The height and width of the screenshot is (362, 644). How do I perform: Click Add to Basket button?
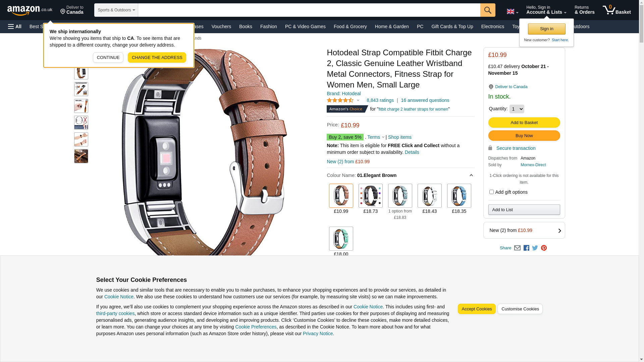coord(524,123)
